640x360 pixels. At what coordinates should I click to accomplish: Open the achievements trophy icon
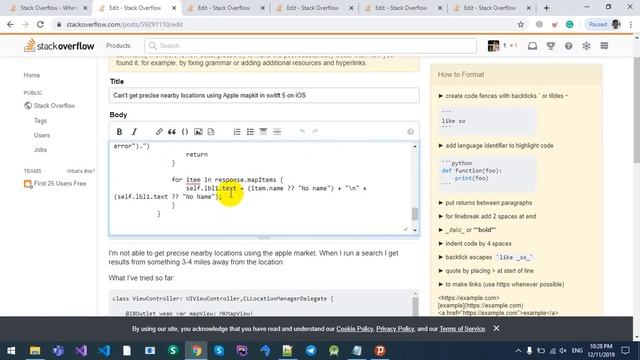click(551, 46)
